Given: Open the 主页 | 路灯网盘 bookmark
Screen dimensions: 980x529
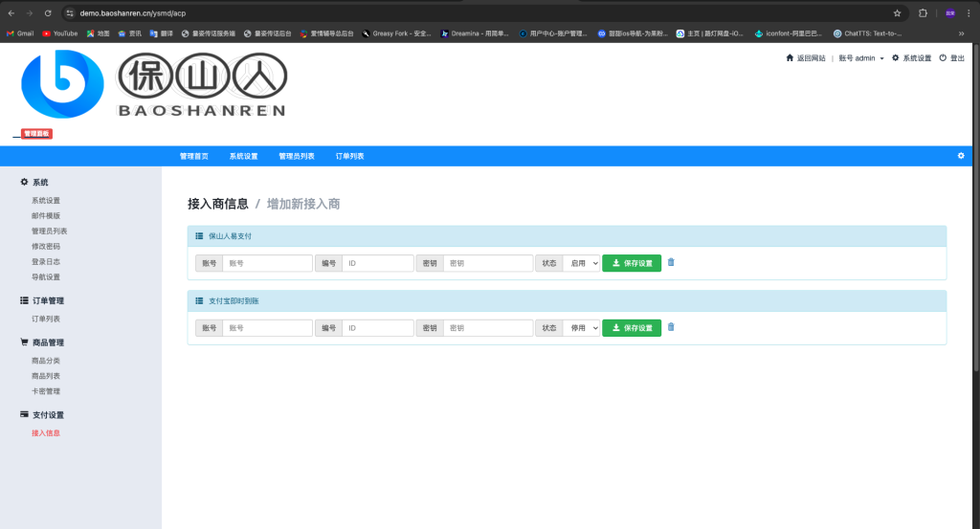Looking at the screenshot, I should 709,33.
